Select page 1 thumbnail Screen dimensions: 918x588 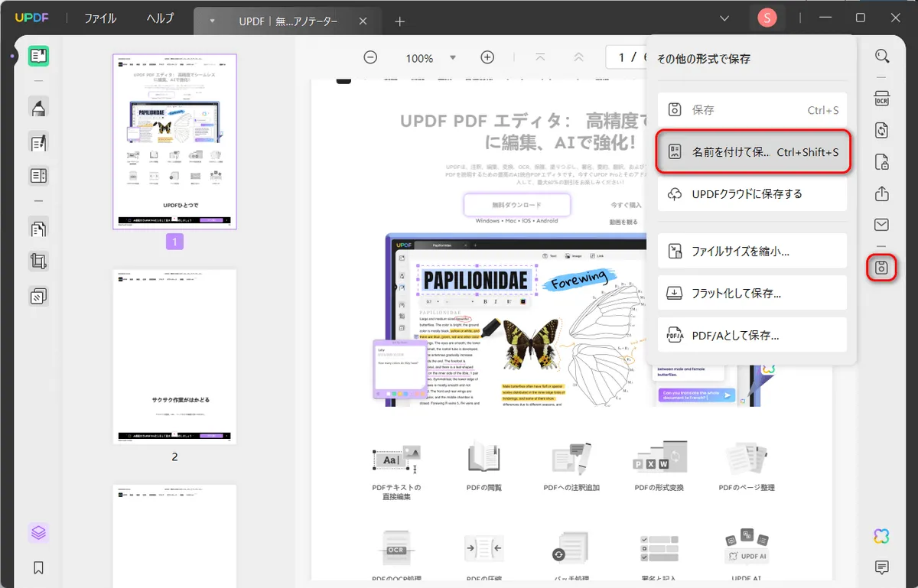(174, 141)
